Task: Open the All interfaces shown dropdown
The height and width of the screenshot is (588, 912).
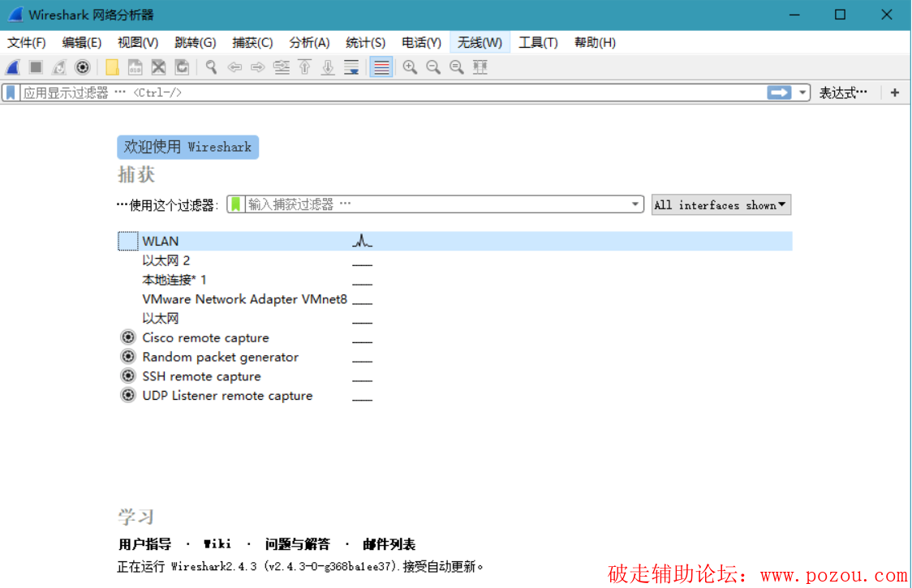Action: tap(721, 204)
